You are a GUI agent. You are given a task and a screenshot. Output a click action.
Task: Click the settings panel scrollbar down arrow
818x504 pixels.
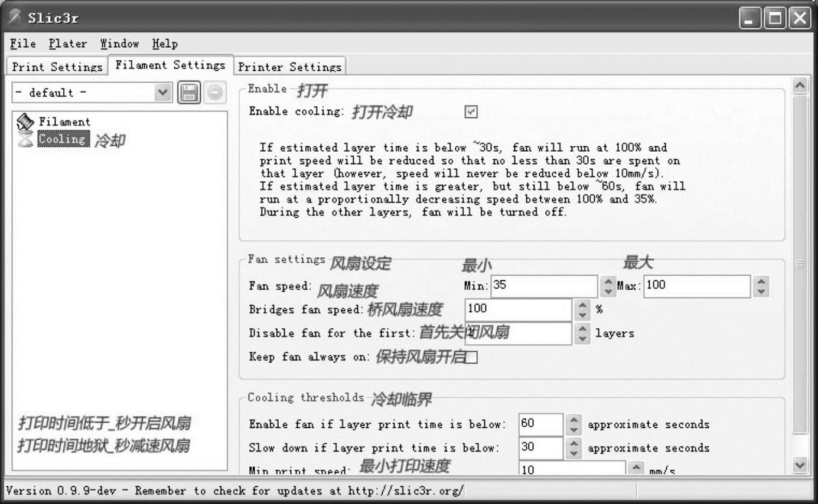[800, 465]
